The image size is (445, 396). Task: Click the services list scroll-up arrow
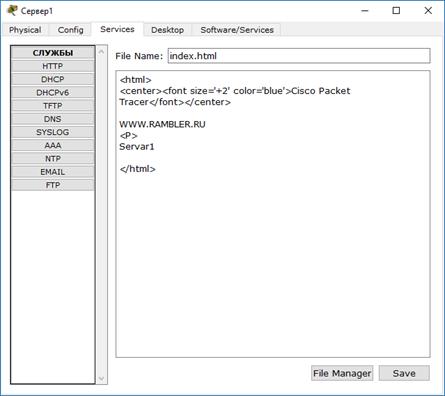[x=102, y=52]
